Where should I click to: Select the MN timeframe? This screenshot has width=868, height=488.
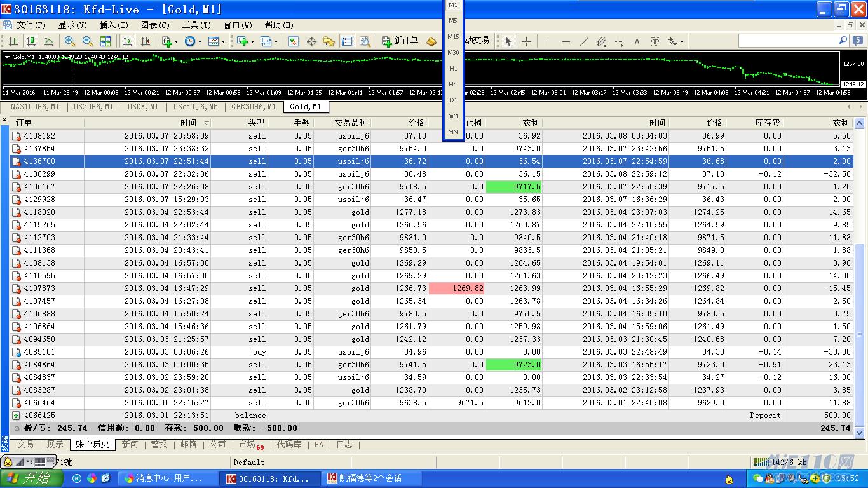click(x=453, y=132)
